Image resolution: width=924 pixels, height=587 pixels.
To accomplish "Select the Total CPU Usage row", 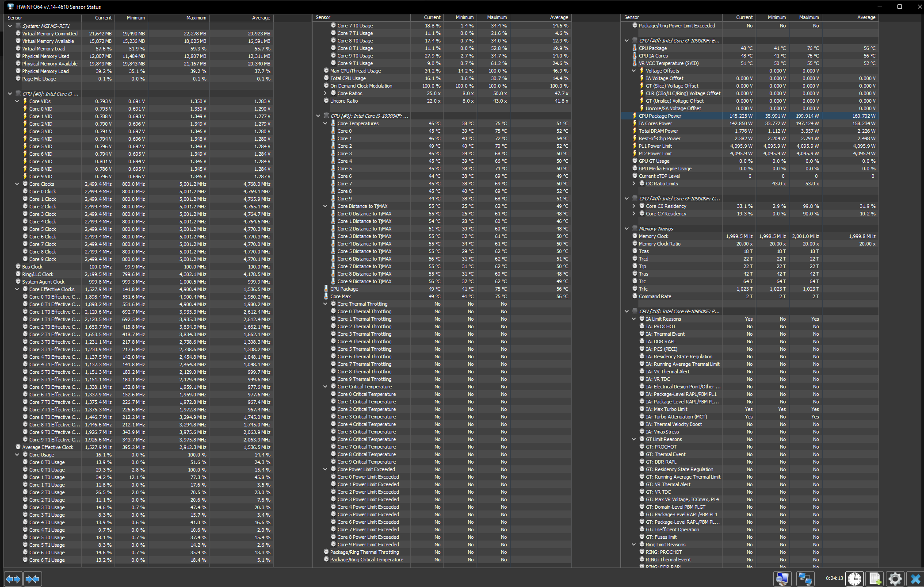I will pyautogui.click(x=347, y=78).
